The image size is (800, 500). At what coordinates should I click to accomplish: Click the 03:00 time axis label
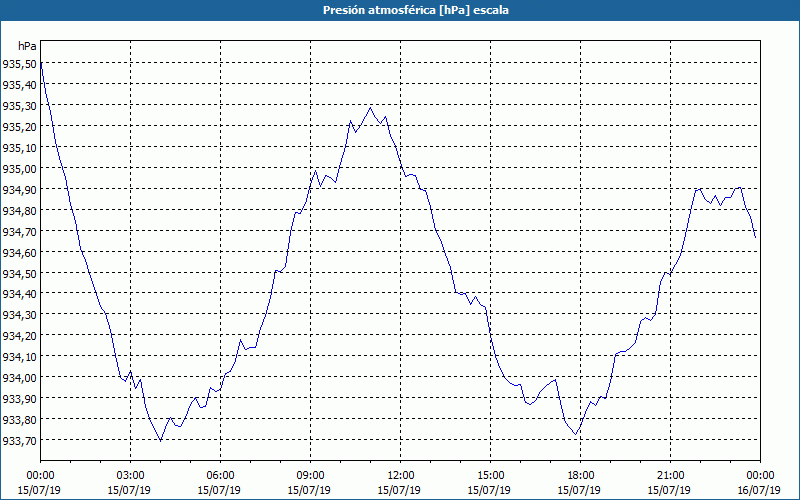pyautogui.click(x=131, y=476)
